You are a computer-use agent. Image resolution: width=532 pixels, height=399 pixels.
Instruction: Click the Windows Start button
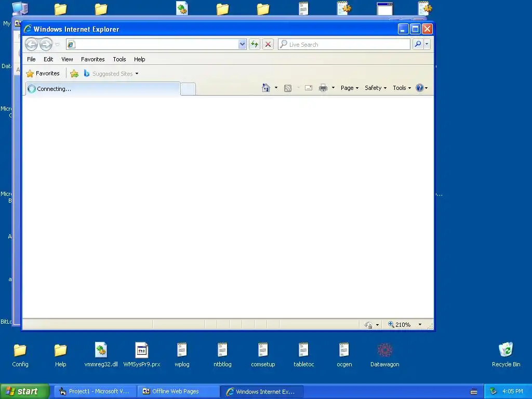pos(24,392)
